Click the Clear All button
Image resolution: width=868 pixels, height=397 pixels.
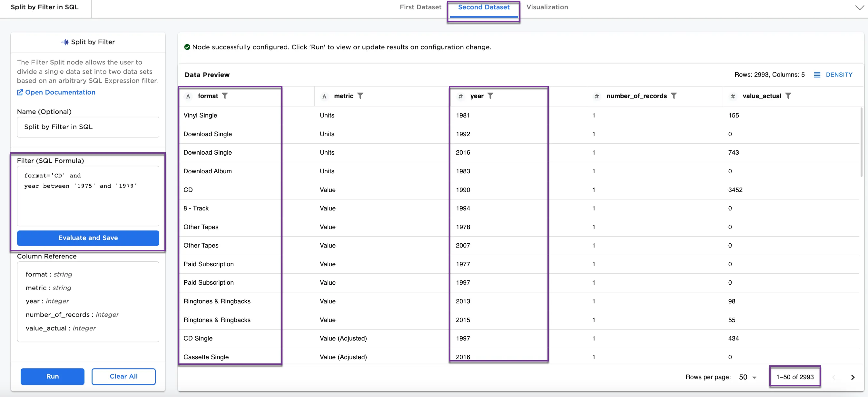(x=123, y=376)
